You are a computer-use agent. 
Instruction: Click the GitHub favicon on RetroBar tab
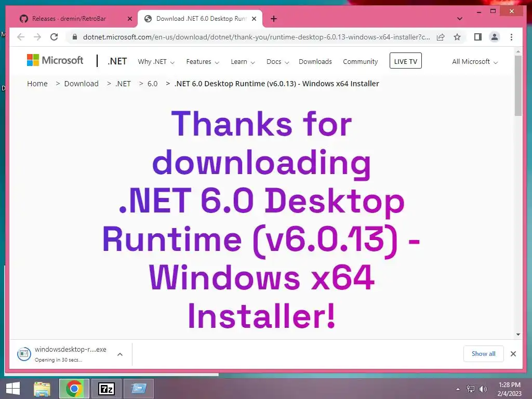23,19
